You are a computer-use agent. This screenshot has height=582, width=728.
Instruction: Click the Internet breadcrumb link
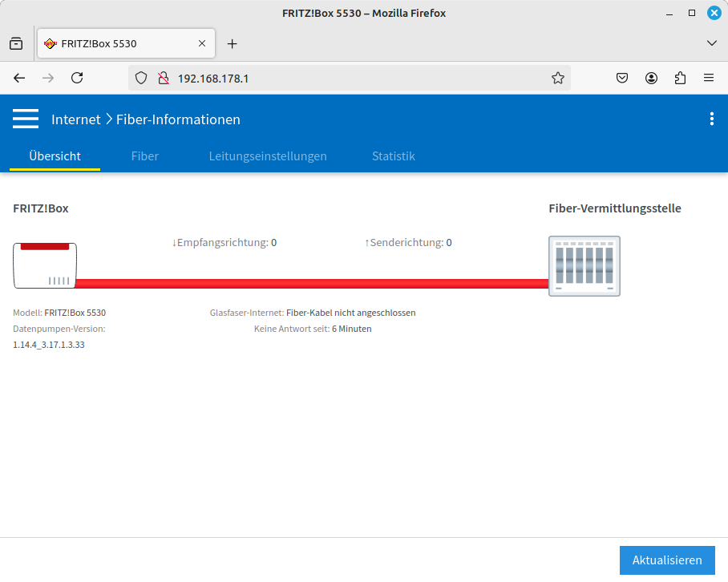pos(75,119)
